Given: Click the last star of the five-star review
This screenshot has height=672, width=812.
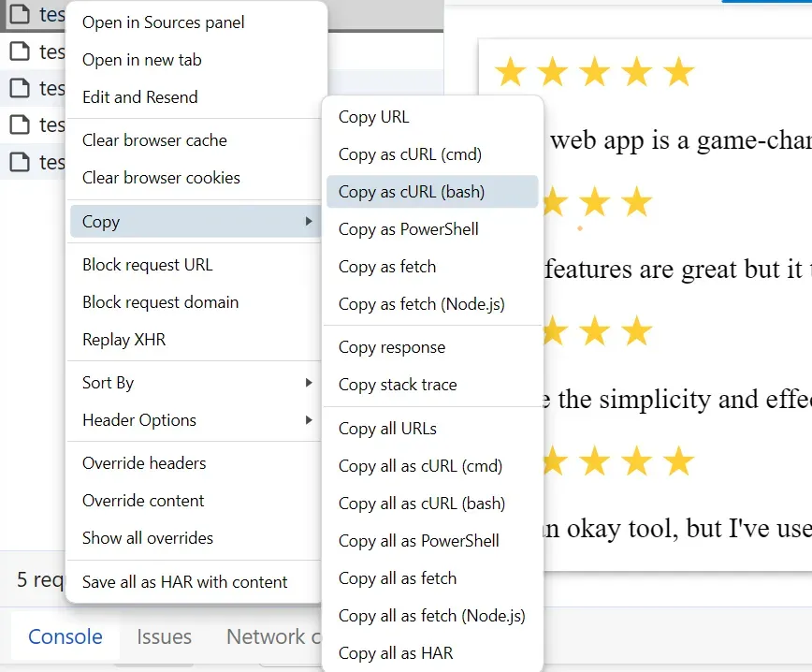Looking at the screenshot, I should pos(677,70).
